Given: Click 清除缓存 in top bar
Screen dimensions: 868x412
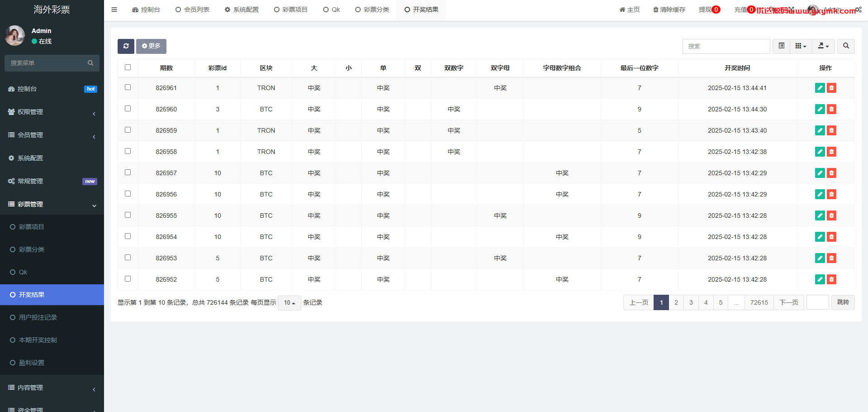Looking at the screenshot, I should (x=669, y=10).
